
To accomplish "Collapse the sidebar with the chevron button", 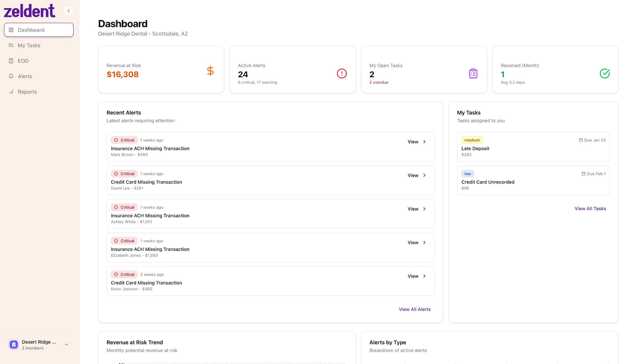I will pyautogui.click(x=68, y=11).
